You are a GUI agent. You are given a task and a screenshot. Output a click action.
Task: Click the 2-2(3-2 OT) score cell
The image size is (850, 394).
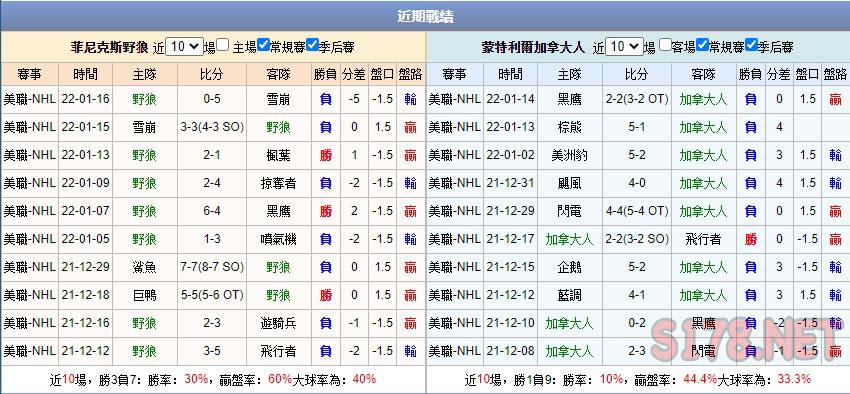pyautogui.click(x=637, y=99)
